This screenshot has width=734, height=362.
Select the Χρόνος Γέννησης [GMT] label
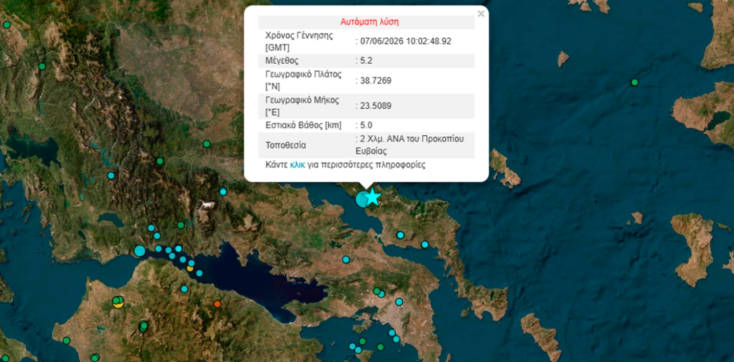point(299,41)
